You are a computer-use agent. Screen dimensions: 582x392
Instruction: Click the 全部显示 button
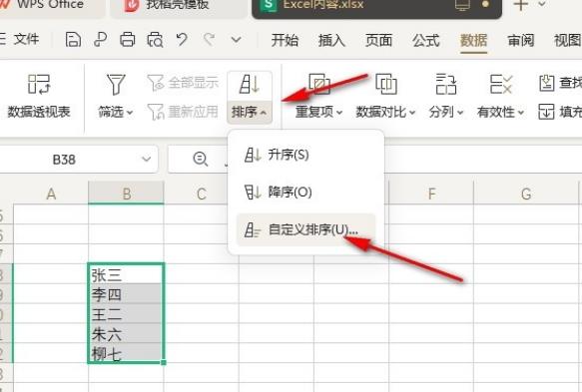point(183,83)
